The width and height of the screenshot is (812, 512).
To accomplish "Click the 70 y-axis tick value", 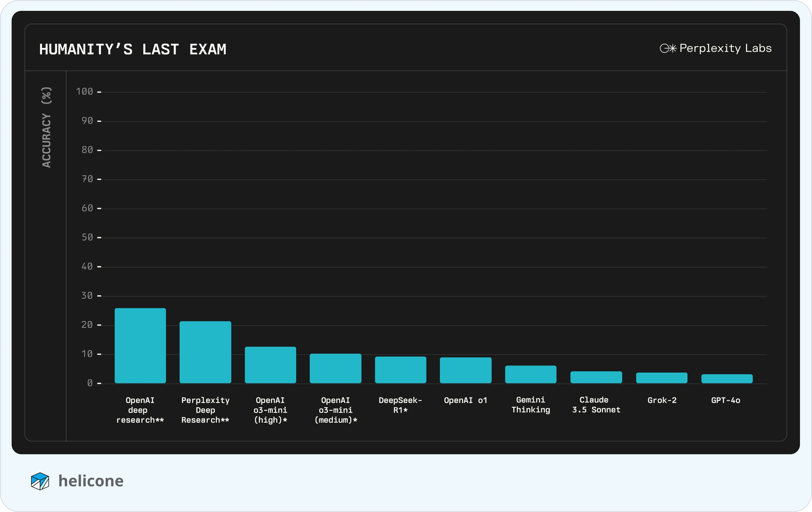I will [87, 179].
